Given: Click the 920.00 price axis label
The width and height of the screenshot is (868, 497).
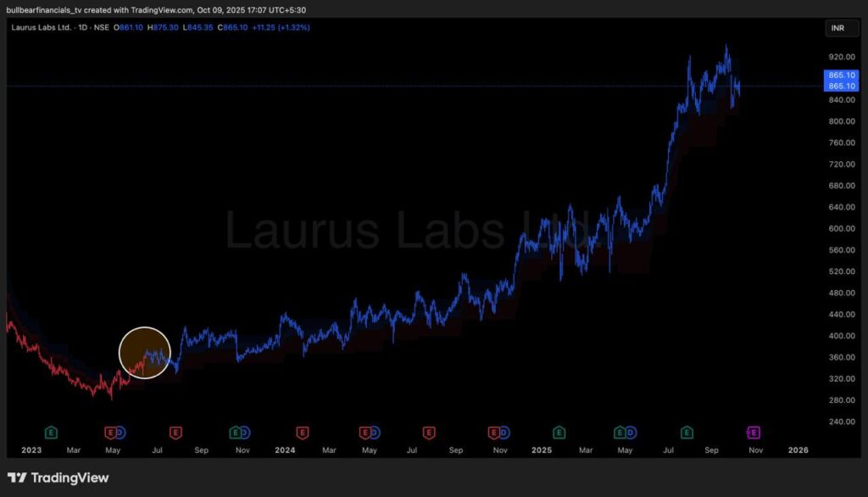Looking at the screenshot, I should pyautogui.click(x=842, y=57).
